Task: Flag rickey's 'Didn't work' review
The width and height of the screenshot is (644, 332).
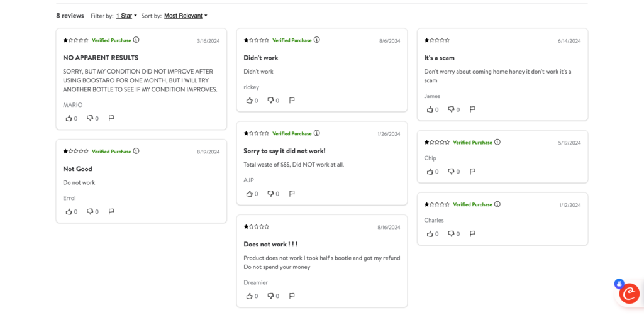Action: pos(292,100)
